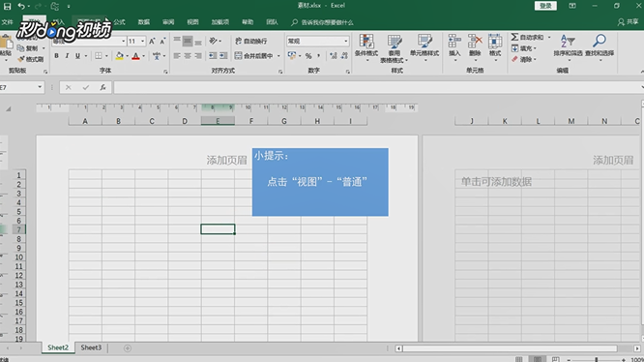Adjust the zoom slider in status bar

pos(596,360)
